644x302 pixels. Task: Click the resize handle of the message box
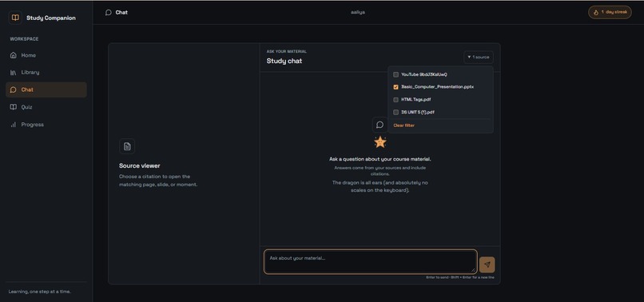pos(474,270)
